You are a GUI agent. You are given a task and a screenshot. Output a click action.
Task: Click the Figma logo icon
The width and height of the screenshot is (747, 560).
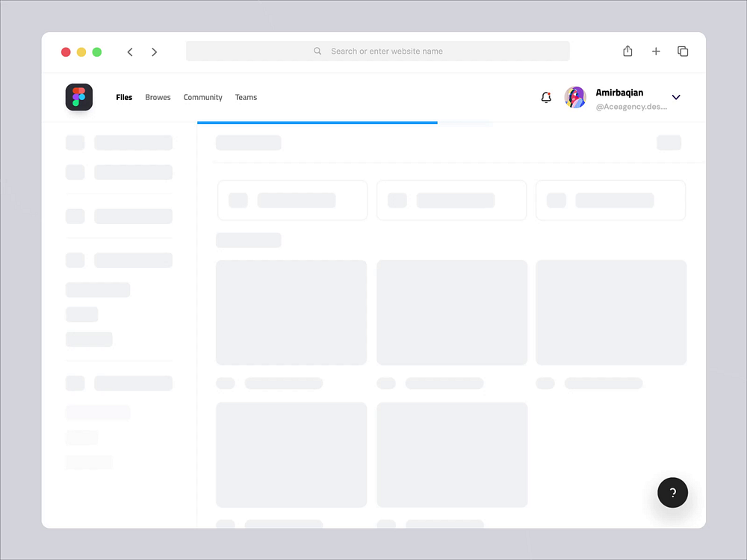coord(78,97)
